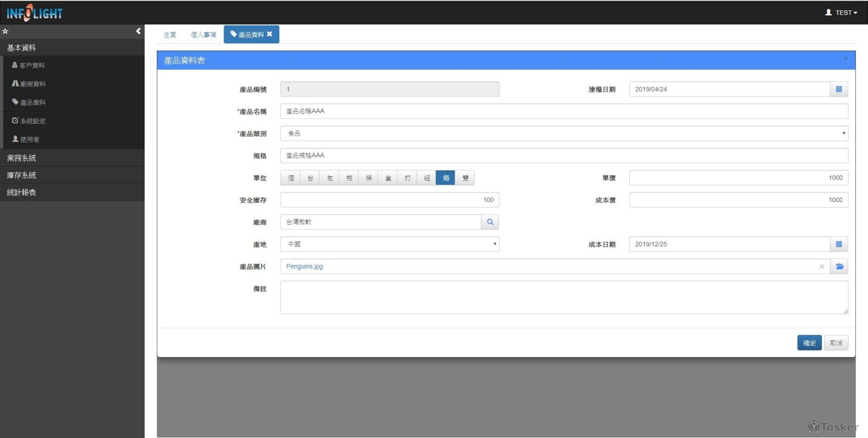Clear the Penguins.jpg file with x icon
The height and width of the screenshot is (438, 868).
tap(821, 267)
